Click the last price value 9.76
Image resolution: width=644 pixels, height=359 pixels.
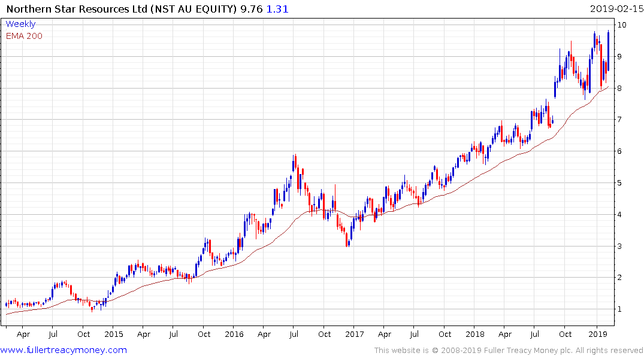(252, 9)
